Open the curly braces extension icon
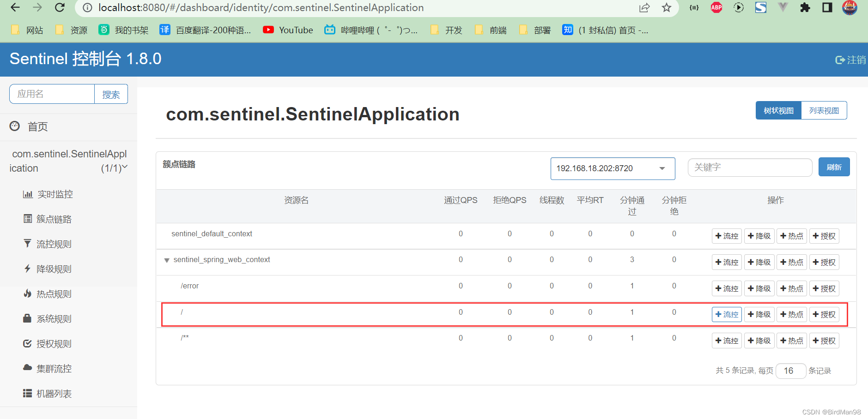868x419 pixels. [x=694, y=7]
